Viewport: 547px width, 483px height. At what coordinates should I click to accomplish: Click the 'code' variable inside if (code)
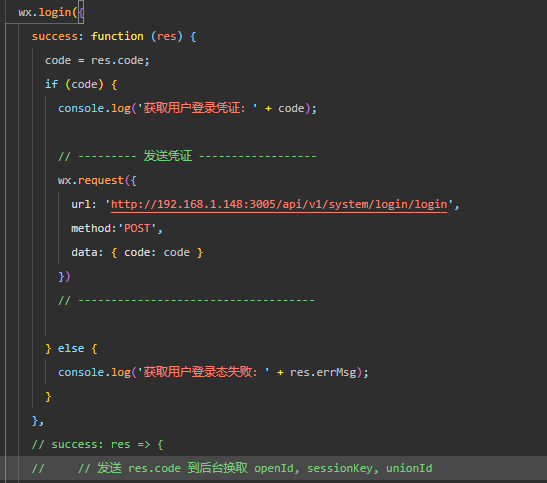[84, 84]
